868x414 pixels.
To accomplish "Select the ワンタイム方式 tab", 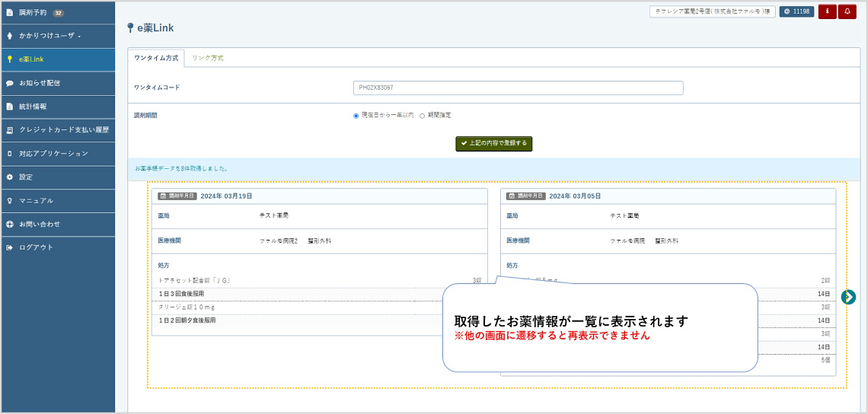I will tap(156, 58).
